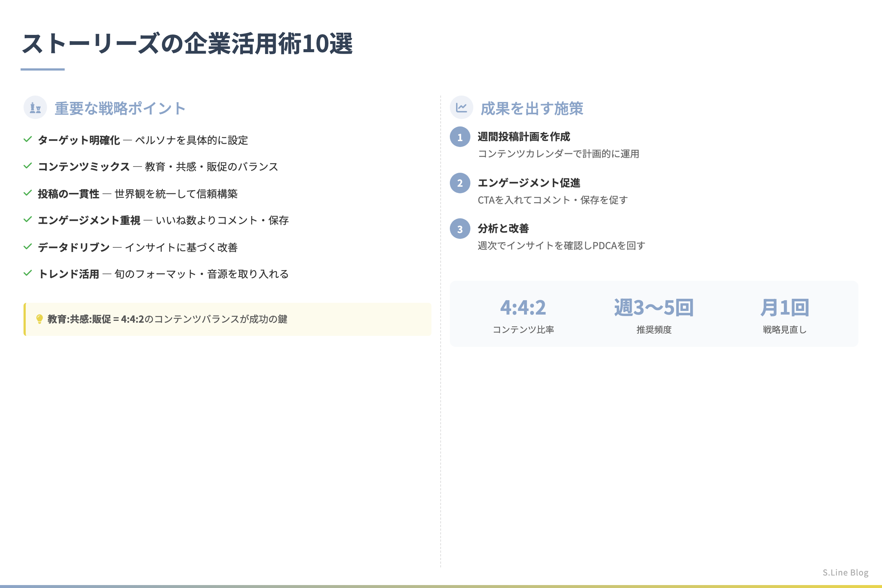This screenshot has height=588, width=882.
Task: Click the checkmark next to トレンド活用
Action: coord(28,273)
